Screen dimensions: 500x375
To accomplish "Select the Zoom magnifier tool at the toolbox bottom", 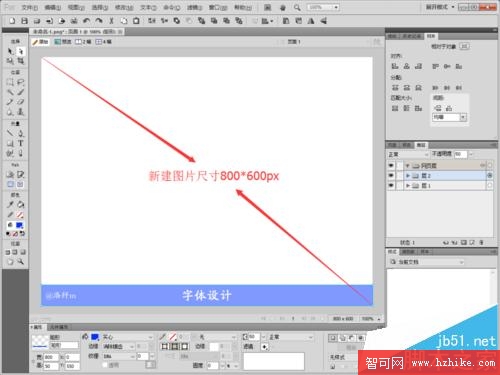I will point(21,262).
